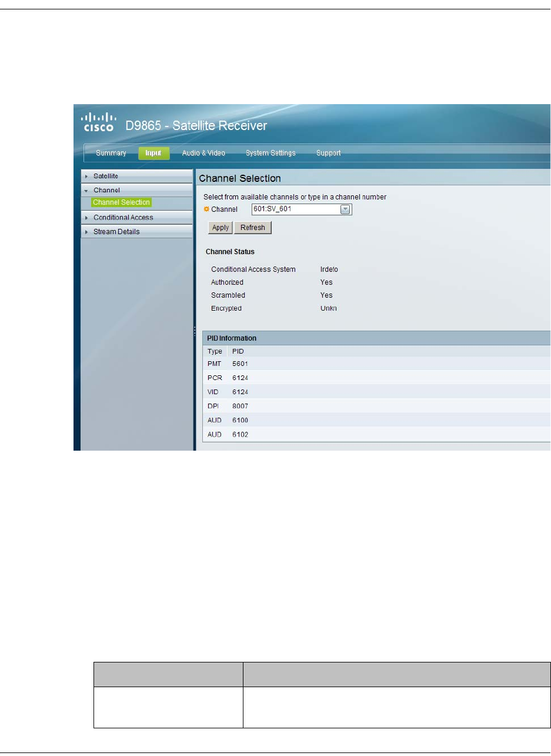Click the orange required-field icon beside Channel
The image size is (551, 756).
tap(206, 209)
